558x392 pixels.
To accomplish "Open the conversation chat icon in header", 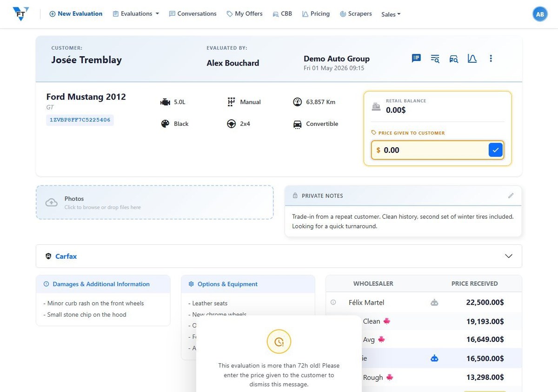I will (416, 58).
